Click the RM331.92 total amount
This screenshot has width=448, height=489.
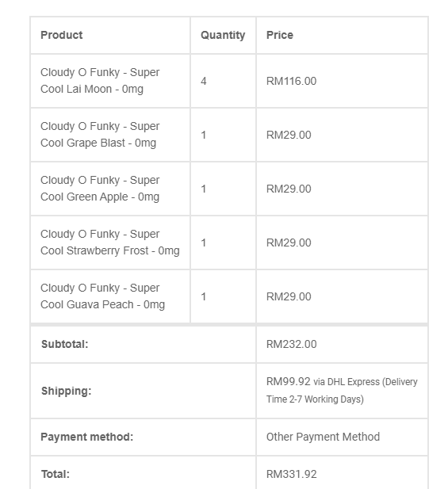tap(291, 475)
